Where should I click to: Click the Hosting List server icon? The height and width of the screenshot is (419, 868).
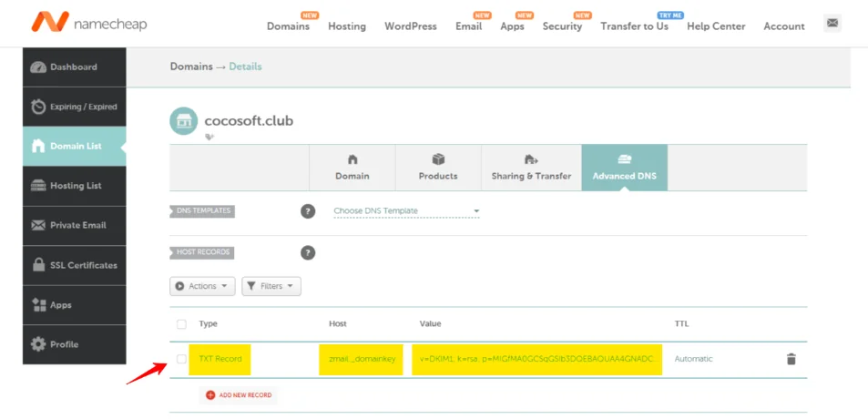click(x=38, y=186)
